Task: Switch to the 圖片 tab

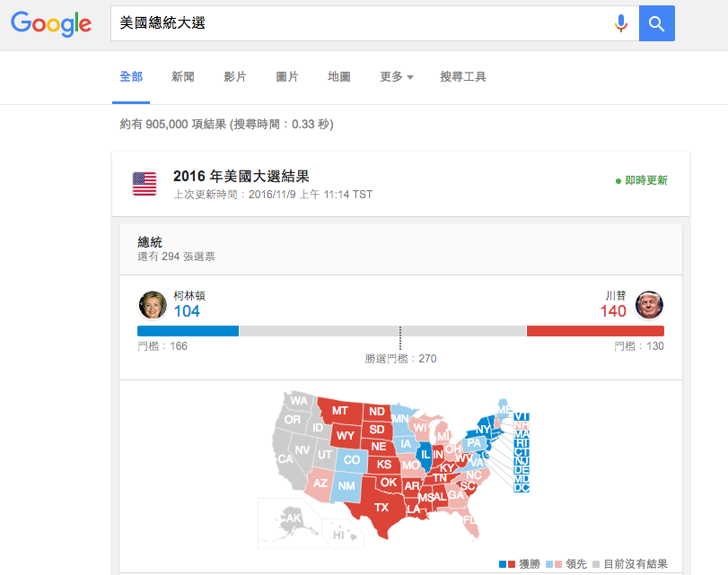Action: coord(287,77)
